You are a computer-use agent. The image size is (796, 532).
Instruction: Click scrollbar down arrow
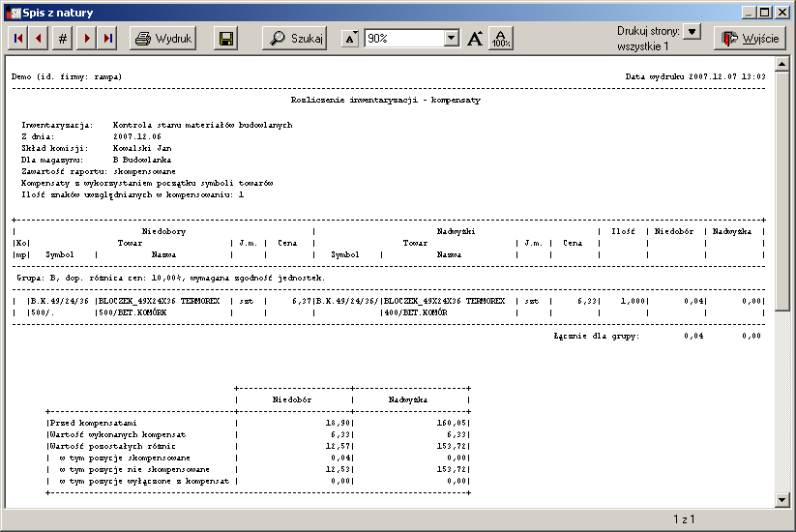781,500
